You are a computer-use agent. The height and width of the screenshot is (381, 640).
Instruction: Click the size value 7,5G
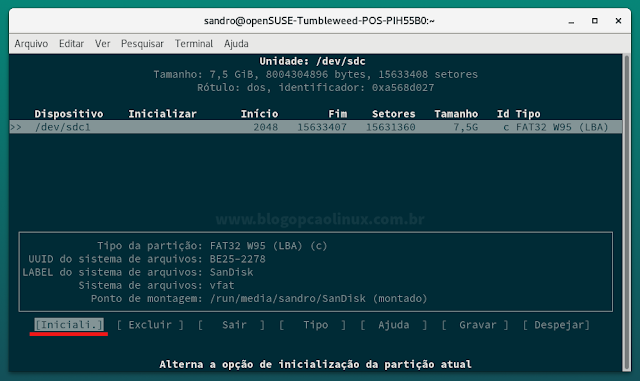click(466, 127)
